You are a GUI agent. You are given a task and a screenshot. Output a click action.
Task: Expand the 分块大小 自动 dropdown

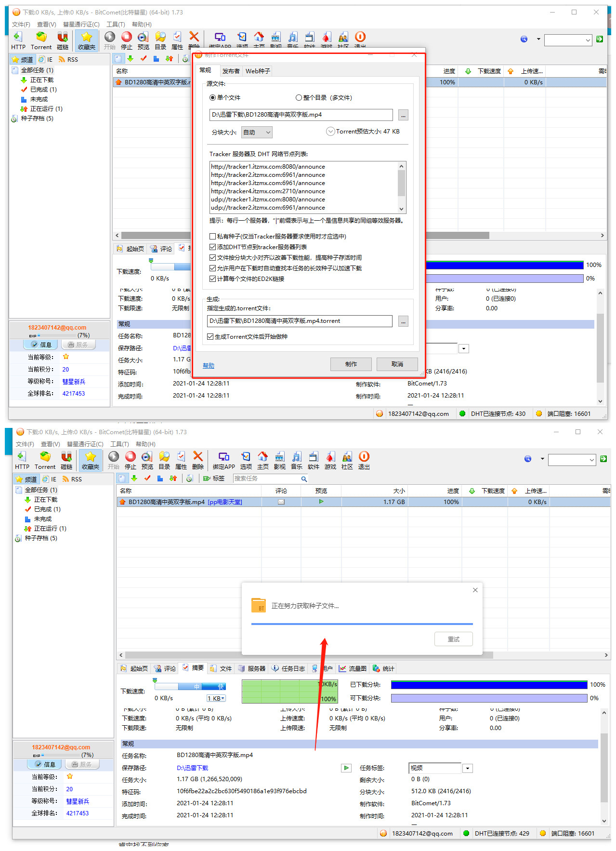257,132
